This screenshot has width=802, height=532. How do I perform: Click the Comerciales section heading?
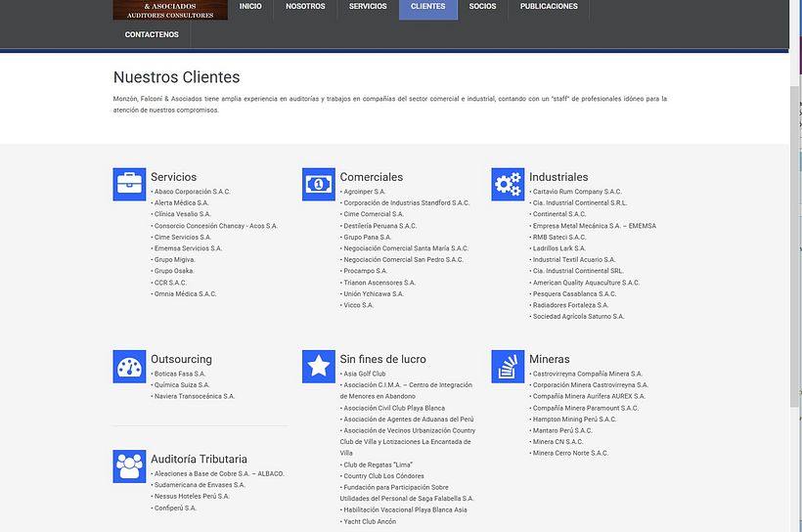(x=372, y=177)
